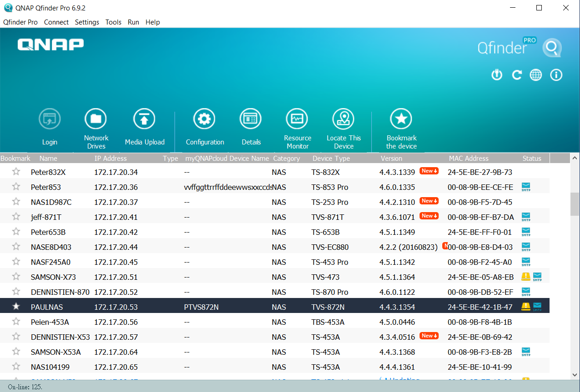Click warning icon on SAMSON-X73 row
This screenshot has width=580, height=392.
pos(526,276)
